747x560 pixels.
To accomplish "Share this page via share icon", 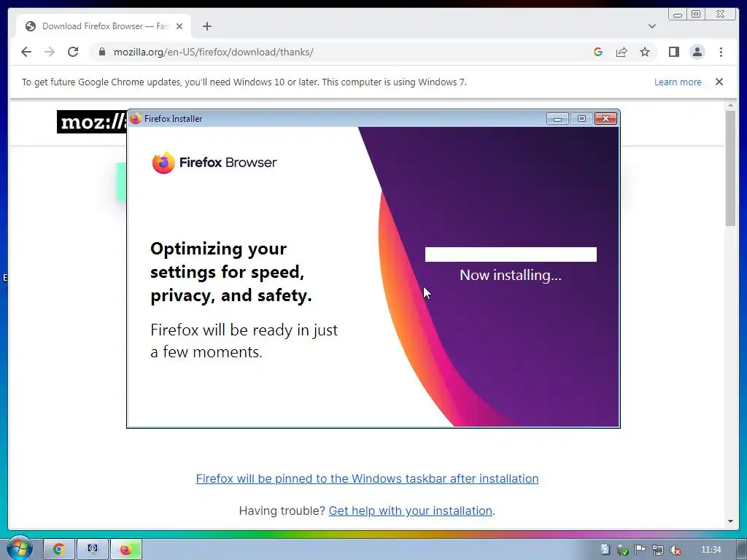I will 622,52.
